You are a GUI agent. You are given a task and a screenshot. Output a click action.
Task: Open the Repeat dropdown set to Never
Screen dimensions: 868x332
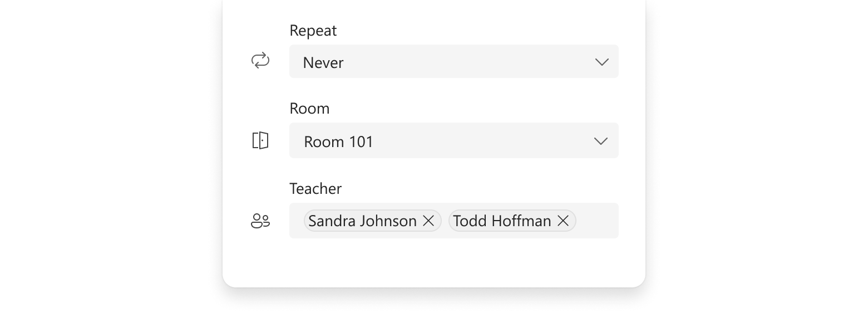[x=453, y=61]
